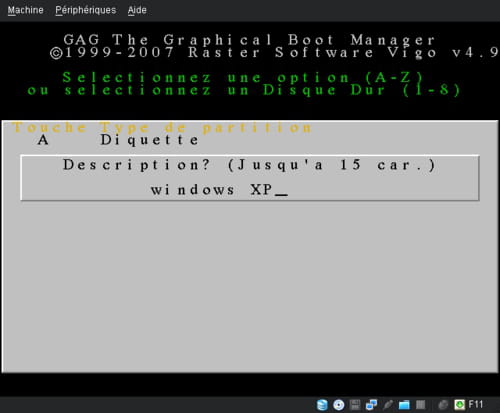Open the shared folders icon
Screen dimensions: 500x413
(404, 405)
